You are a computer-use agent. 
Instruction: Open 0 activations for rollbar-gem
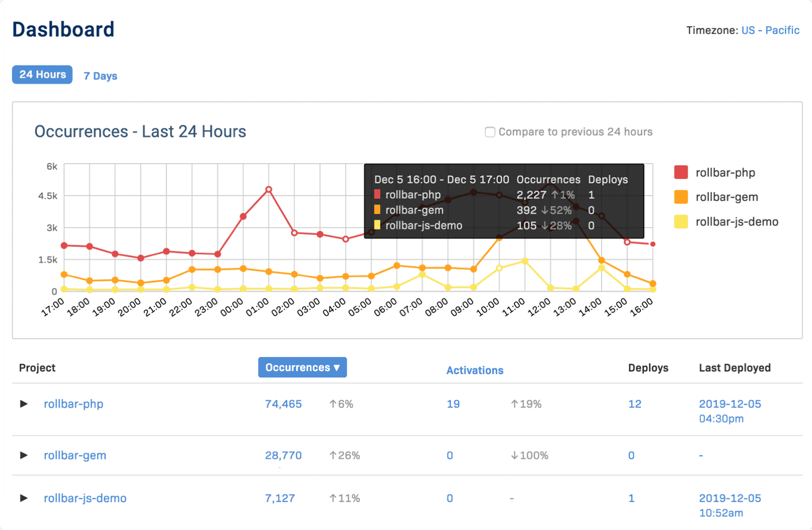[450, 455]
